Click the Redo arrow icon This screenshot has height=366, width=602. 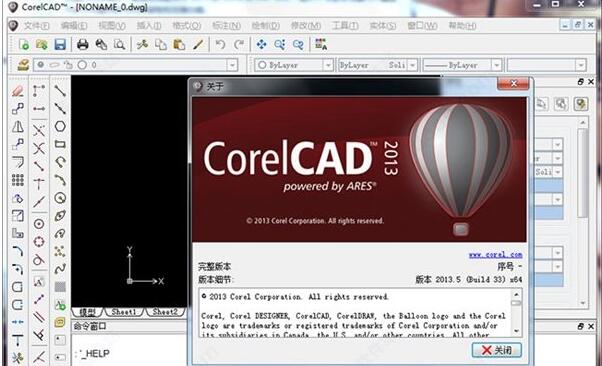click(239, 45)
